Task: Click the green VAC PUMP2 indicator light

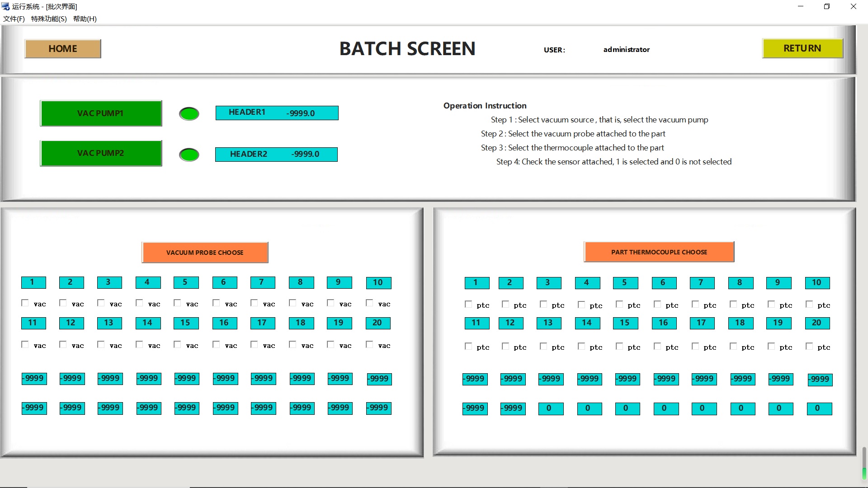Action: (x=189, y=155)
